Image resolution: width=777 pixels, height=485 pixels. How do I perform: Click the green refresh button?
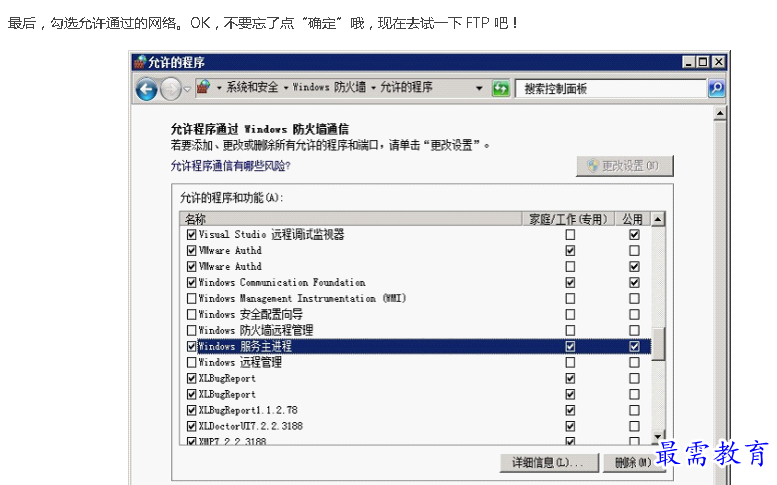[x=501, y=89]
